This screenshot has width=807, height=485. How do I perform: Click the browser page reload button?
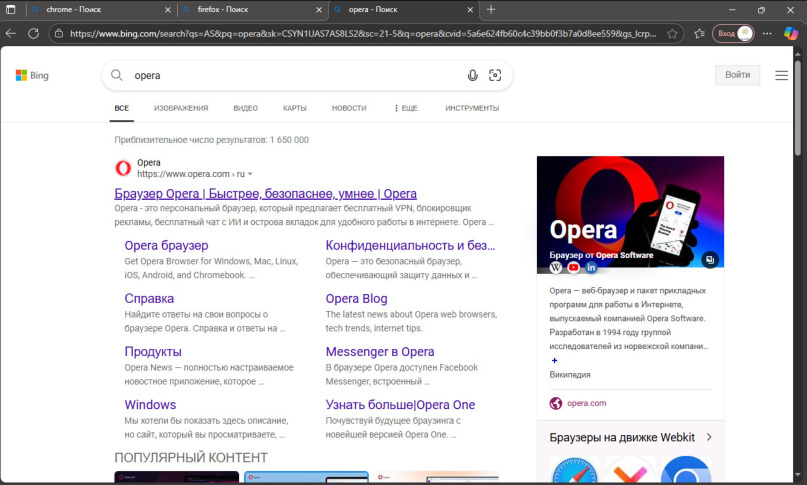[x=33, y=33]
